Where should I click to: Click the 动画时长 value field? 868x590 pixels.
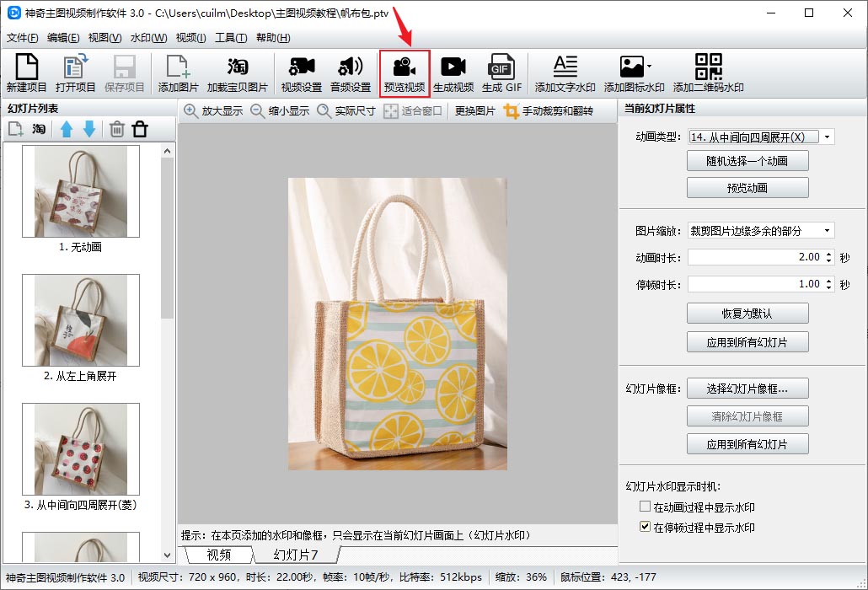(x=756, y=257)
